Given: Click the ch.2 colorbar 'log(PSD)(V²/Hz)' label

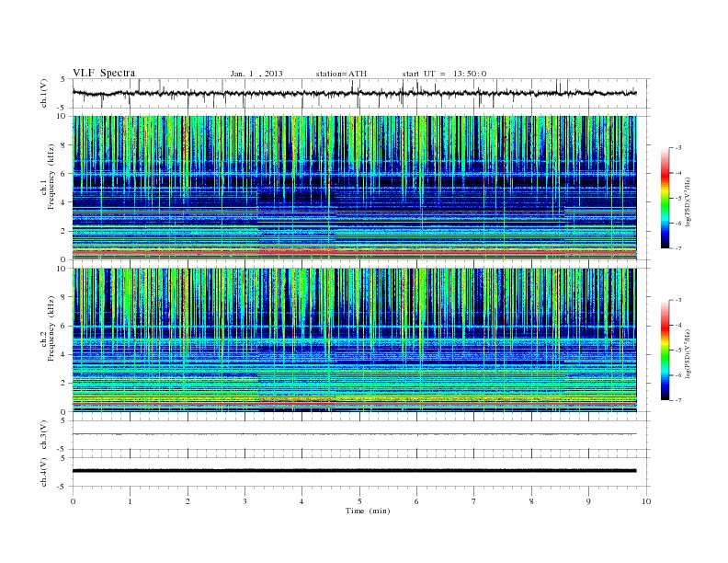Looking at the screenshot, I should coord(688,353).
